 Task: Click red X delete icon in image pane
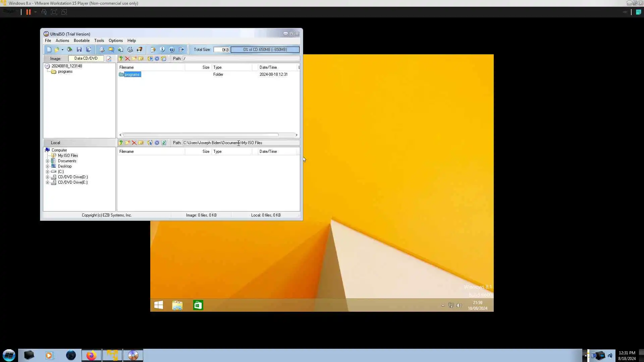[x=127, y=59]
